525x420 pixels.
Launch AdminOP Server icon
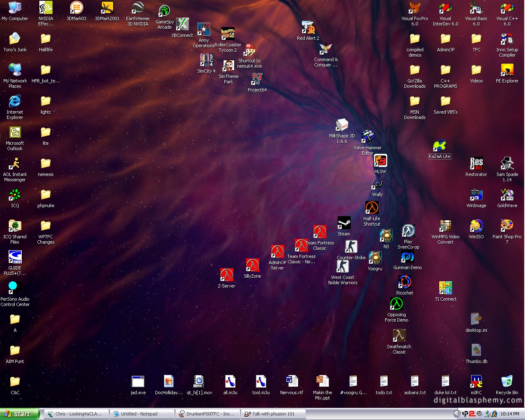tap(277, 258)
